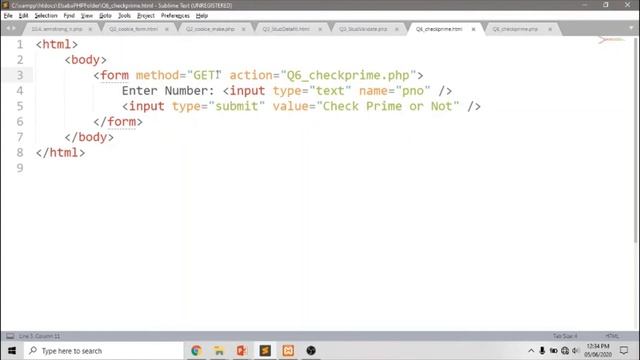Open the Project menu
Image resolution: width=640 pixels, height=360 pixels.
coord(146,16)
